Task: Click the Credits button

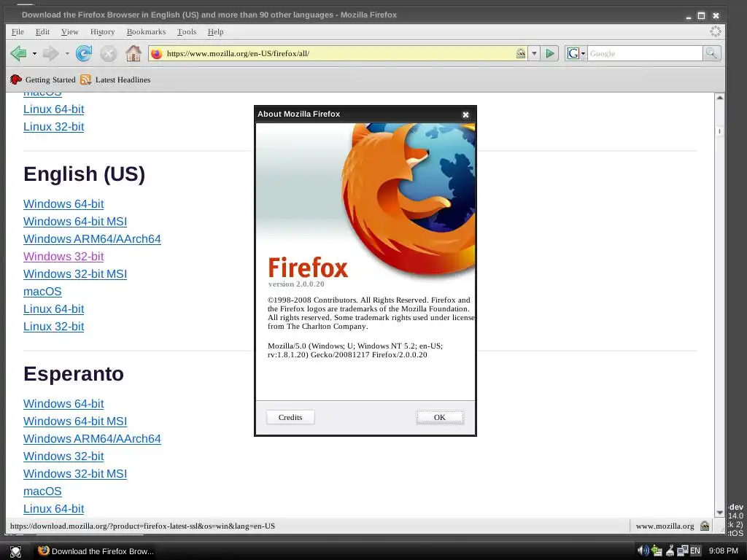Action: click(x=290, y=417)
